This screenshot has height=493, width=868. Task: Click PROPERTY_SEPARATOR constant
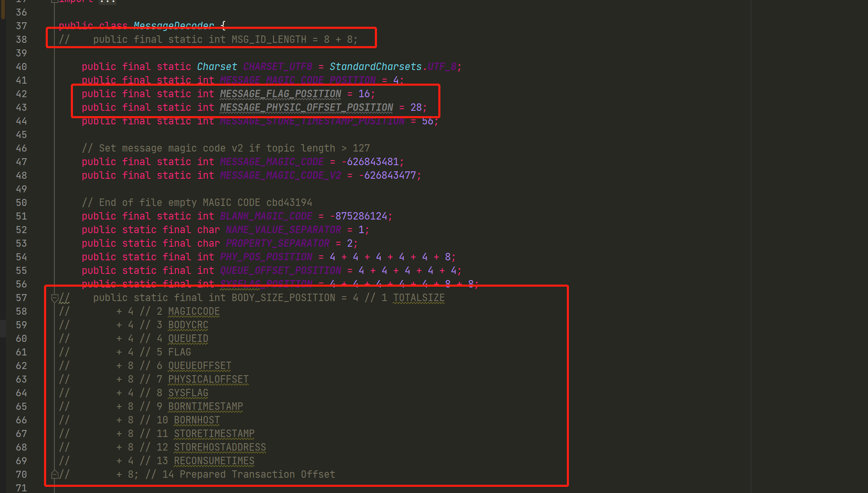point(278,243)
